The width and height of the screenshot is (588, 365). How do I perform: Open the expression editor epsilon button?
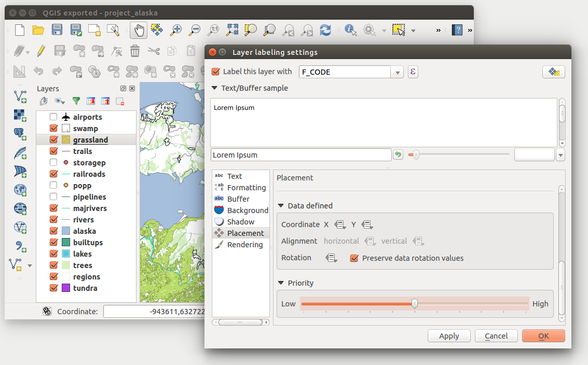click(413, 72)
